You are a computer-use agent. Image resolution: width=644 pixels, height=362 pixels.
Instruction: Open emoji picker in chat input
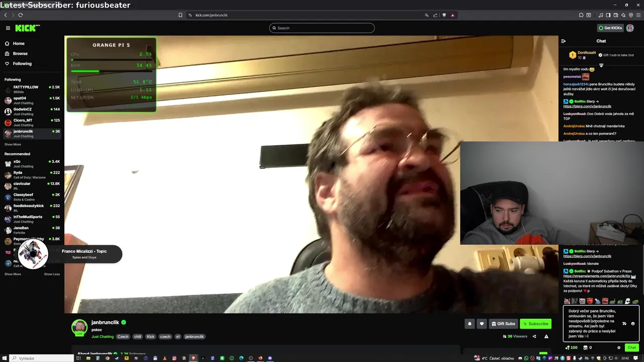coord(633,324)
